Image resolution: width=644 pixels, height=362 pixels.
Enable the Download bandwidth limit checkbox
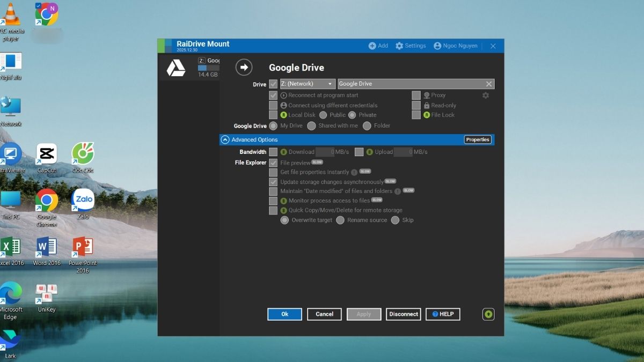pos(273,152)
